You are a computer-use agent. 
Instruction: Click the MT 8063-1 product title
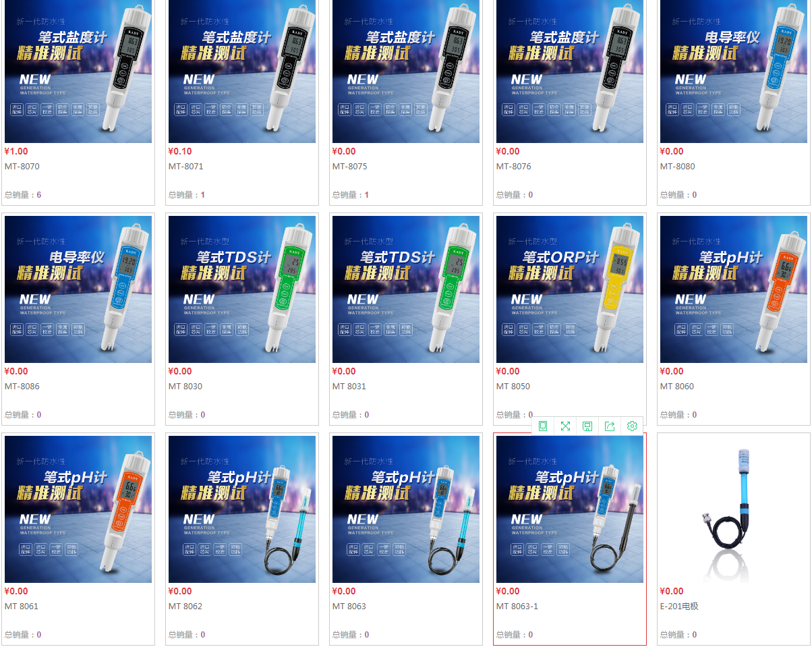(517, 607)
